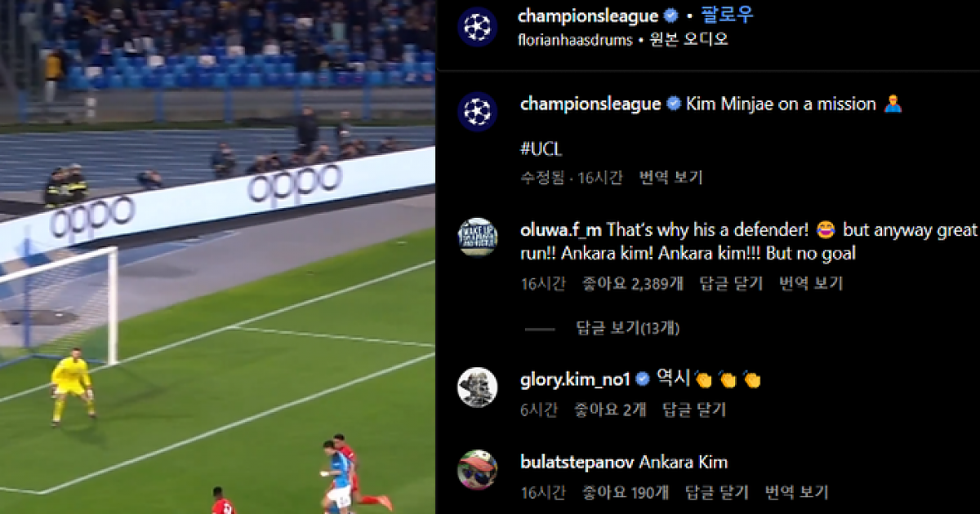The width and height of the screenshot is (980, 514).
Task: Show translation of oluwa.f_m's comment
Action: point(811,283)
